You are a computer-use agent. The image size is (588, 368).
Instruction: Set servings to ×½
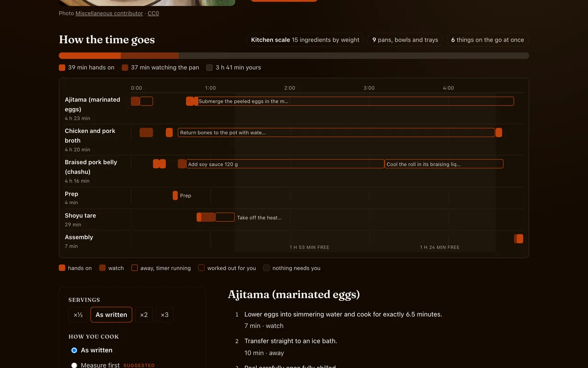pos(78,315)
